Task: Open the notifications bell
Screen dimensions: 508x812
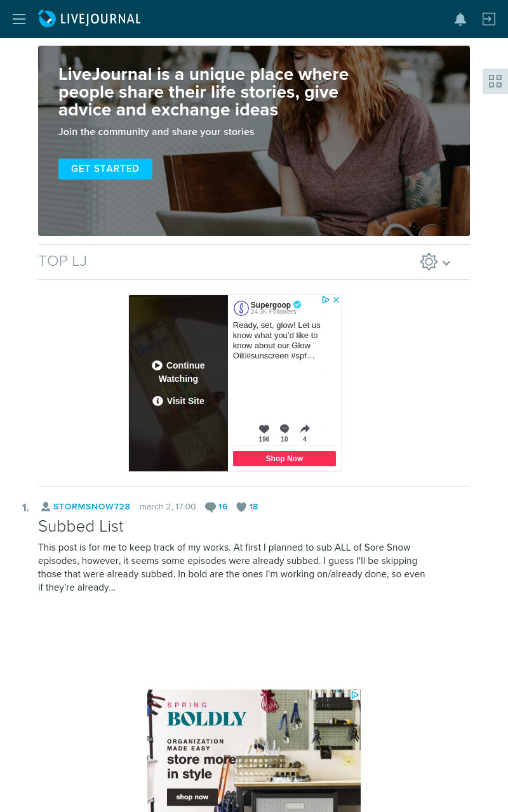Action: click(x=460, y=19)
